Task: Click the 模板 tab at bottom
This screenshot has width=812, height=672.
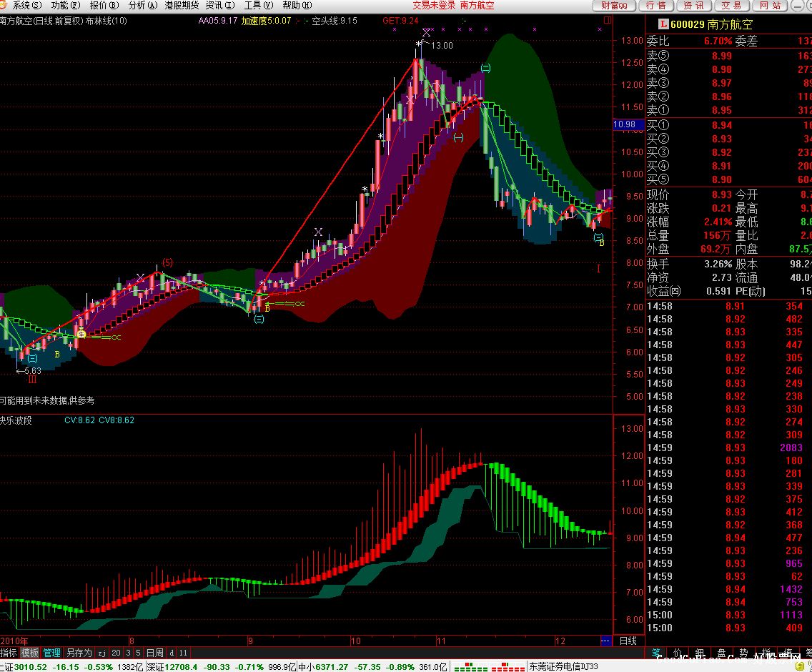Action: tap(29, 653)
